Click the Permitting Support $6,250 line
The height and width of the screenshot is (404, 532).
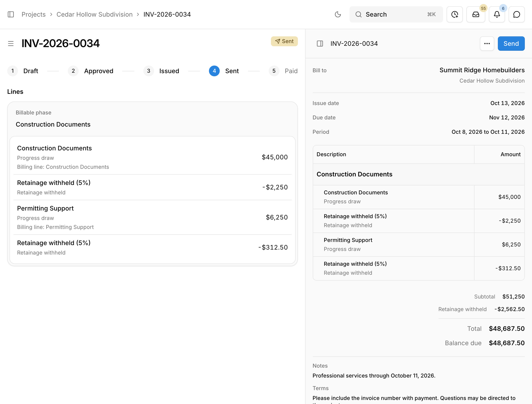(152, 217)
